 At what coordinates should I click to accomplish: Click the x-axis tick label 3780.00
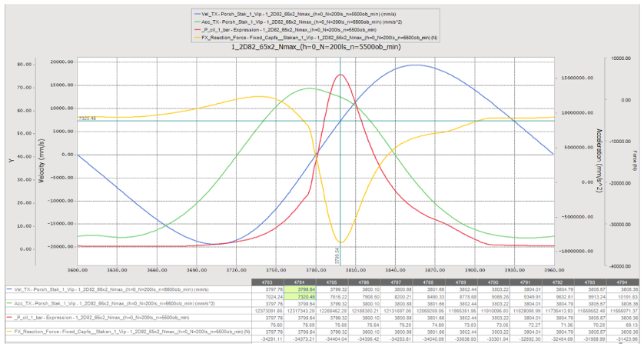(x=316, y=270)
